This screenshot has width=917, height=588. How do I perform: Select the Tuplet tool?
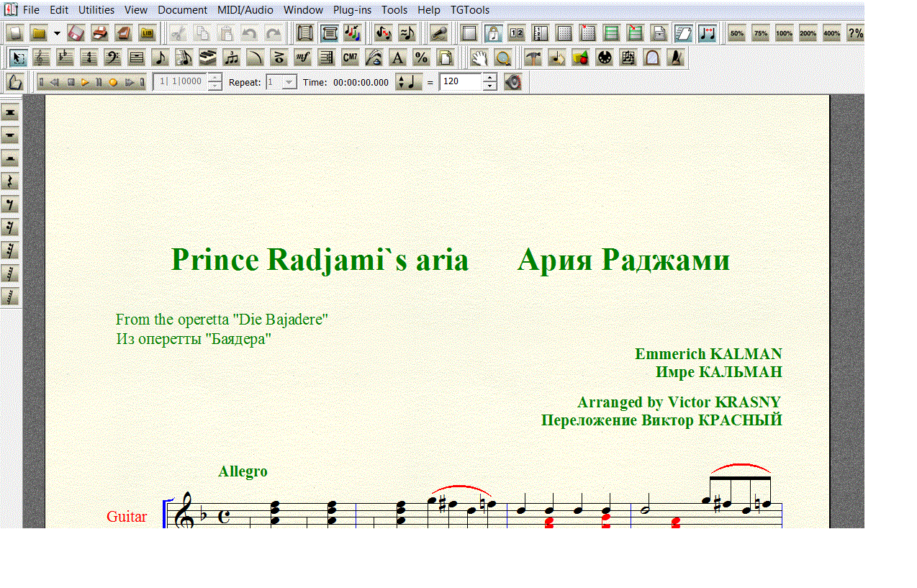click(x=231, y=58)
